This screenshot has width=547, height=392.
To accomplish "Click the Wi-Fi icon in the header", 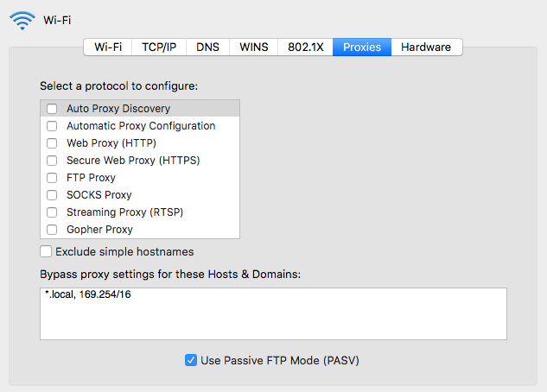I will click(22, 20).
